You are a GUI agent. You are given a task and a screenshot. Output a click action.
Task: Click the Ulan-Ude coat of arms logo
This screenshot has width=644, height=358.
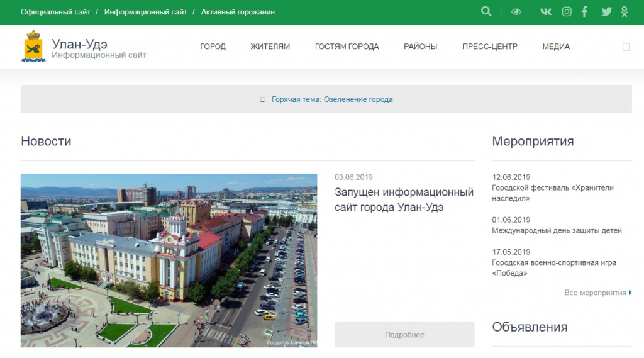click(33, 46)
